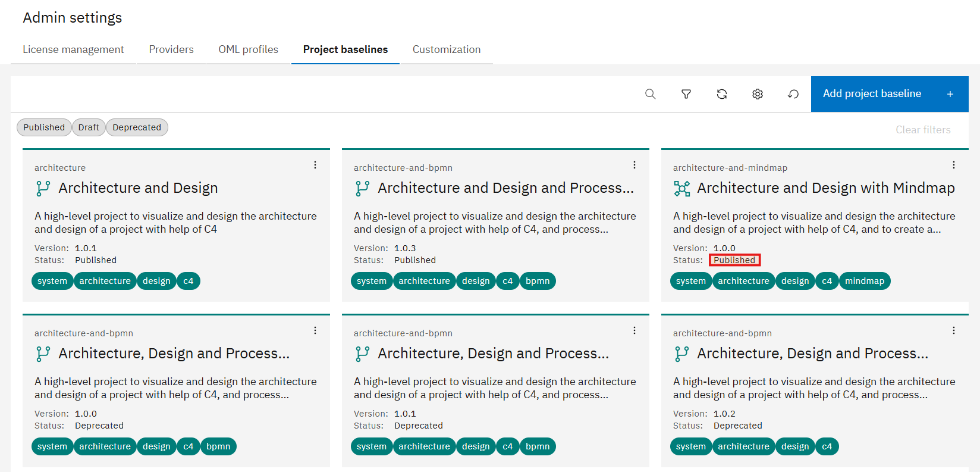This screenshot has width=980, height=472.
Task: Click Add project baseline button
Action: [x=890, y=94]
